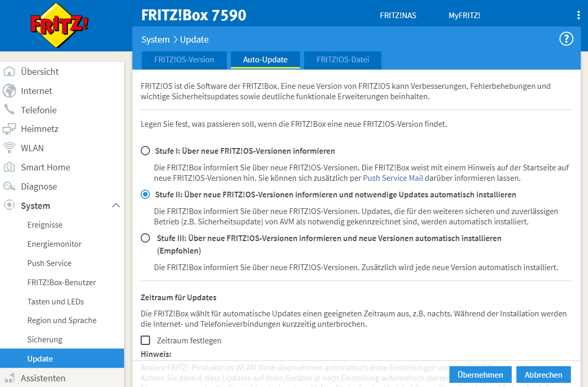The height and width of the screenshot is (387, 588).
Task: Click the Smart Home icon
Action: pos(9,167)
